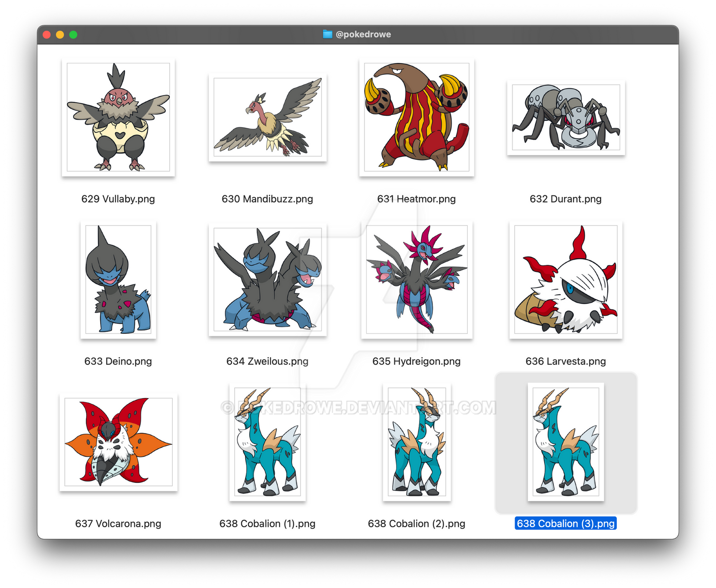
Task: Select the Deino image thumbnail
Action: point(118,279)
